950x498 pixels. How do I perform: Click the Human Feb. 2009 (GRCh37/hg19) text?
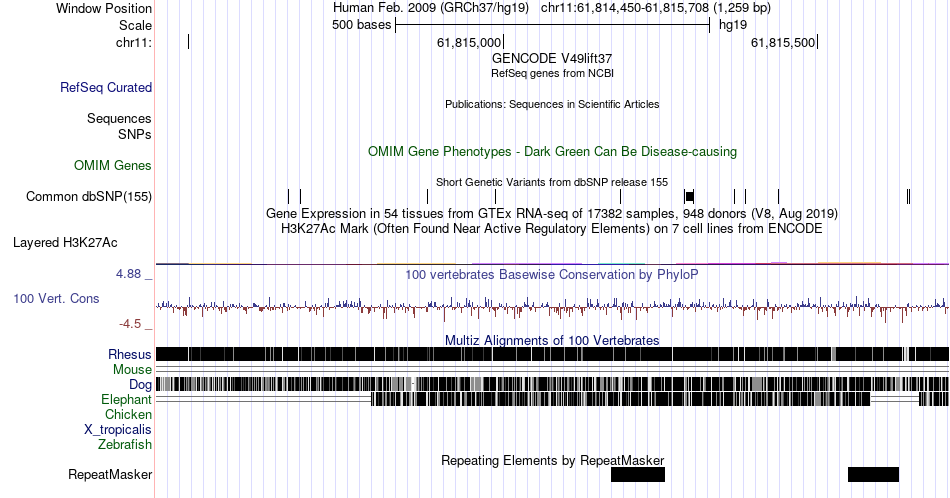(x=431, y=8)
